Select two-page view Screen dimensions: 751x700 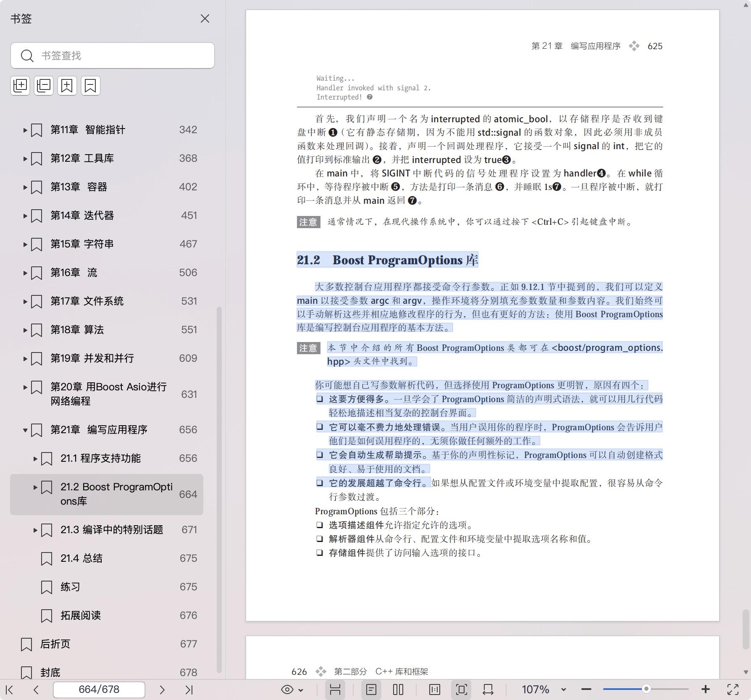click(x=398, y=689)
